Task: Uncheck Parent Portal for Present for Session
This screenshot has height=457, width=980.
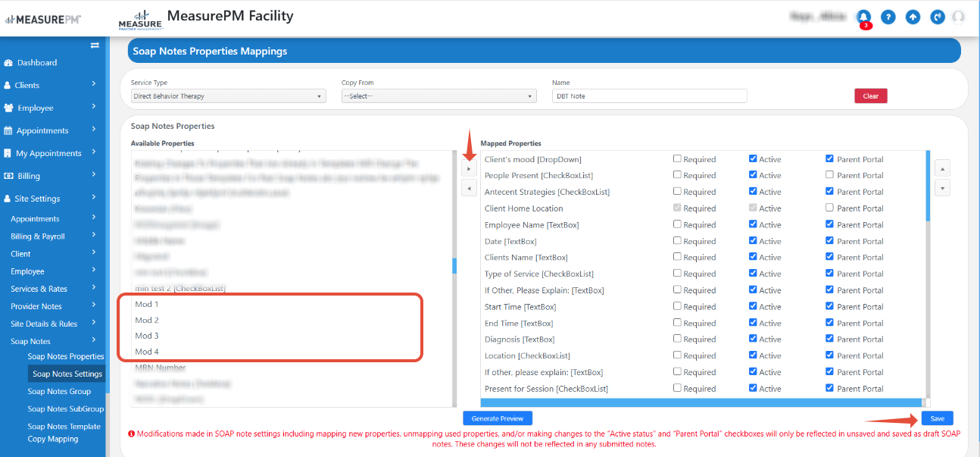Action: click(829, 388)
